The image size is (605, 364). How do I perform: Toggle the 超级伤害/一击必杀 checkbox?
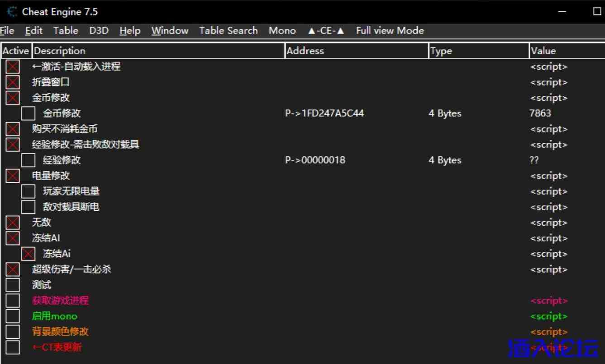(13, 269)
